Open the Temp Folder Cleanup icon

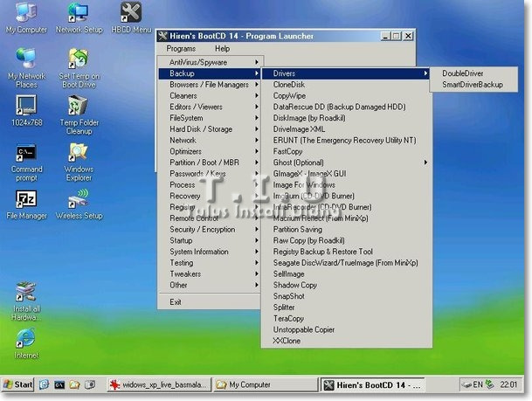click(x=79, y=114)
